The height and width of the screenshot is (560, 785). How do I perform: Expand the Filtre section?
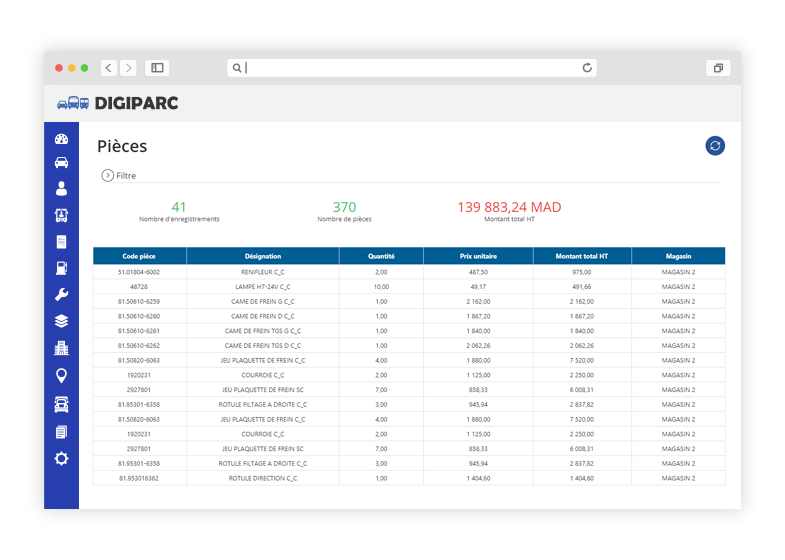coord(119,175)
